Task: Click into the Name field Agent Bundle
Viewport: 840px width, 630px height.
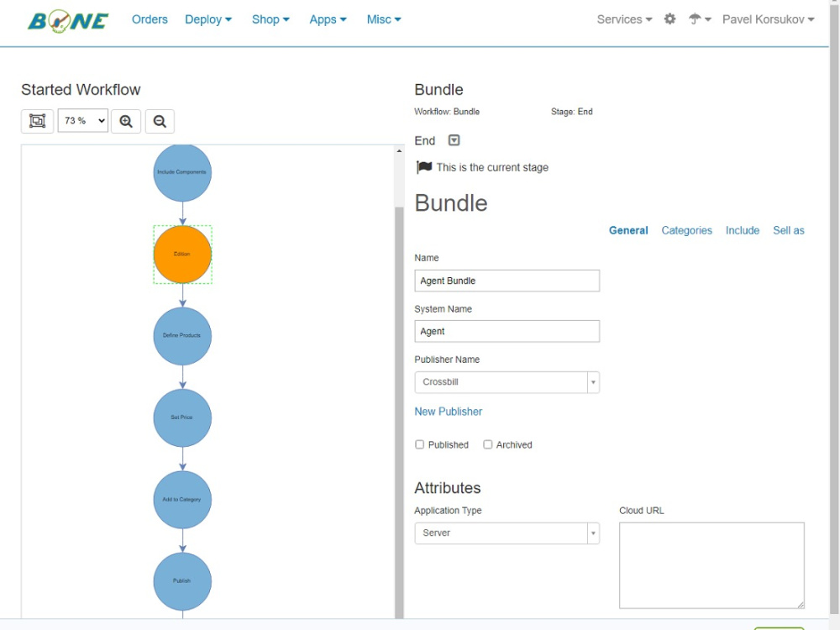Action: coord(507,281)
